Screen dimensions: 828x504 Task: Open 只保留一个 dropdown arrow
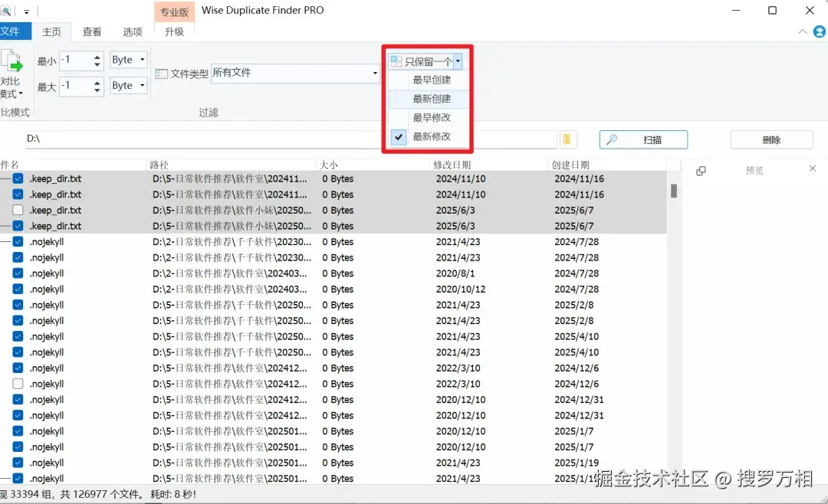pyautogui.click(x=458, y=62)
